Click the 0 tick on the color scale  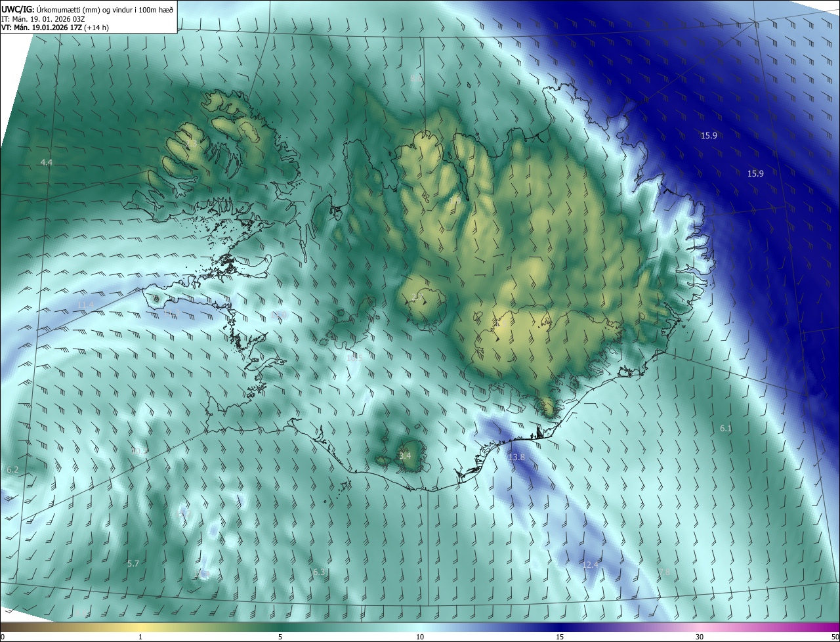point(3,637)
